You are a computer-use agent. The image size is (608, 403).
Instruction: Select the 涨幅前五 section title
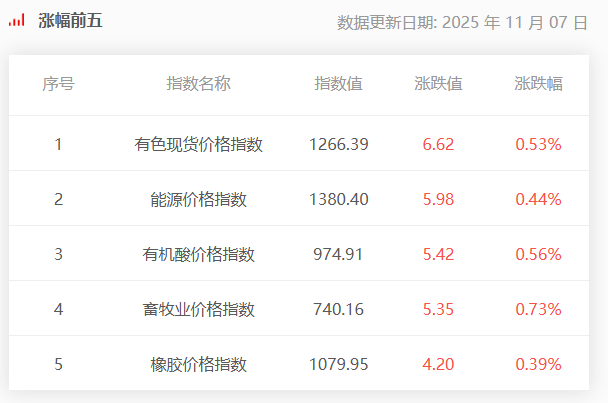(x=70, y=21)
